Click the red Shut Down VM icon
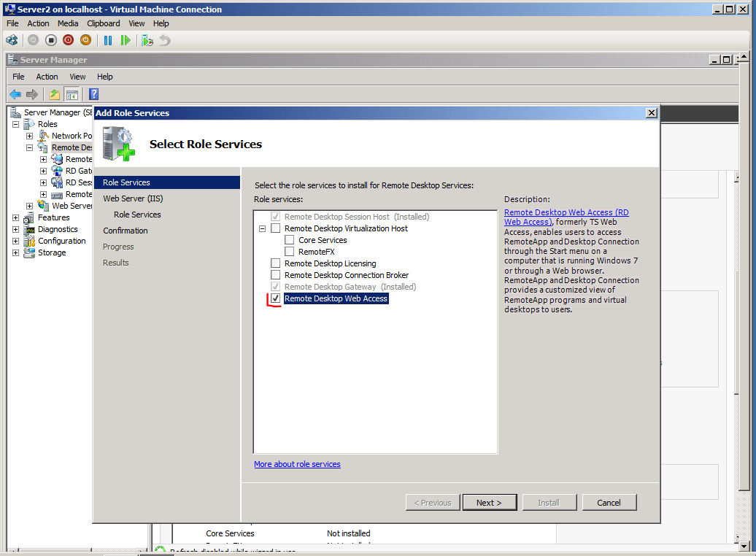 pyautogui.click(x=69, y=41)
